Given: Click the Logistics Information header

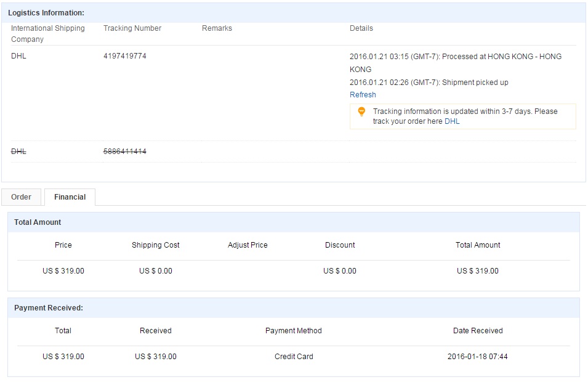Looking at the screenshot, I should (x=46, y=13).
